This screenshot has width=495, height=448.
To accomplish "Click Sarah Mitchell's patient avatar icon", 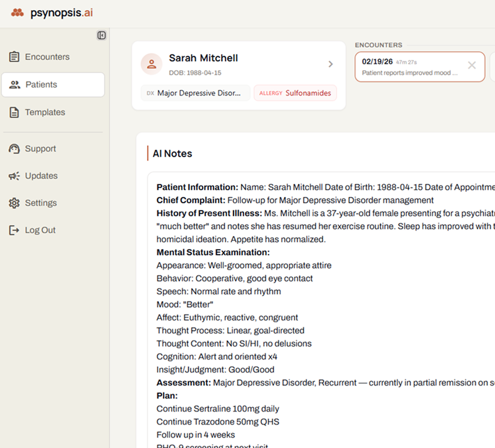I will click(x=151, y=64).
